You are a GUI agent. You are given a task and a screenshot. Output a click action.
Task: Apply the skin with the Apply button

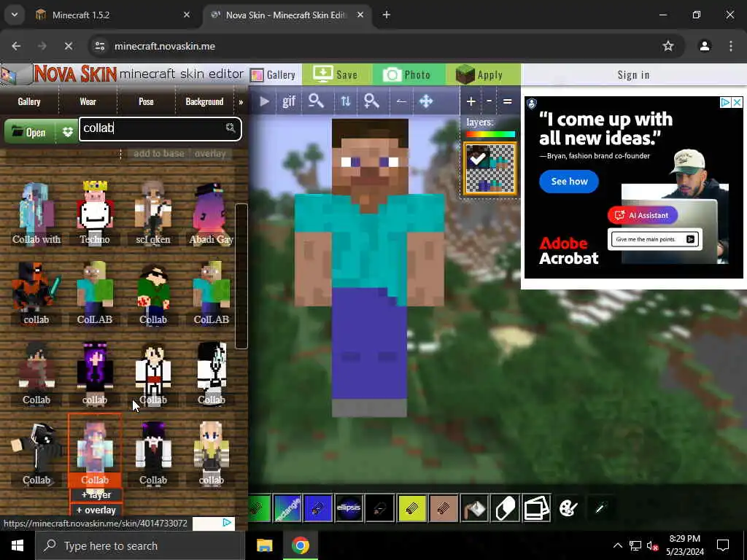[x=481, y=75]
